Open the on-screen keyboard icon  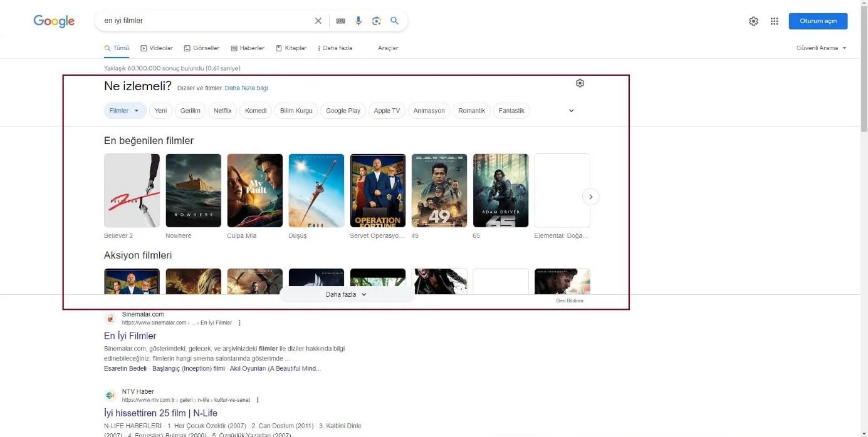coord(340,21)
